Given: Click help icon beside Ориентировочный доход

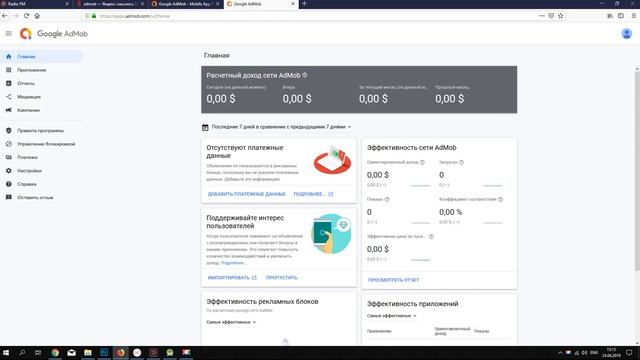Looking at the screenshot, I should 422,162.
